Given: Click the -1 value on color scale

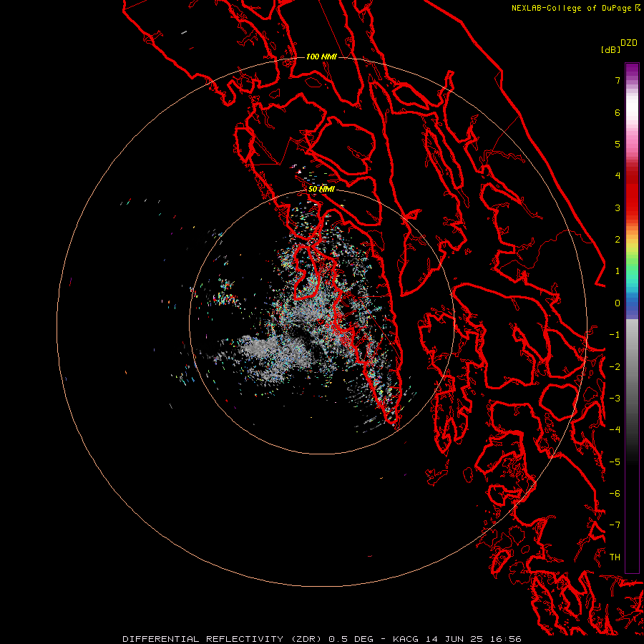Looking at the screenshot, I should pyautogui.click(x=615, y=335).
